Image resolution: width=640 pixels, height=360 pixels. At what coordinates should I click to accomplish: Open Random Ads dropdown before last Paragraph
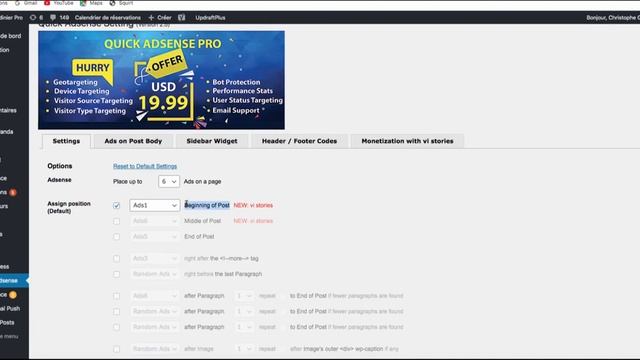(154, 274)
